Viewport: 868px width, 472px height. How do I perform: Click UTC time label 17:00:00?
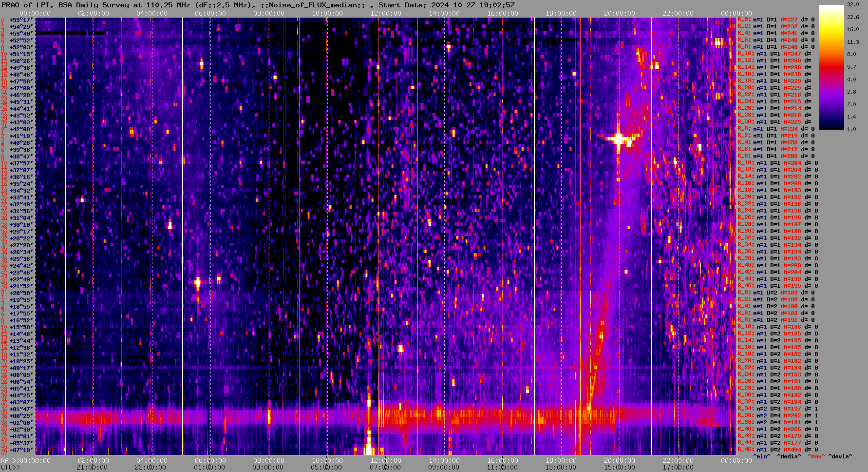[x=678, y=467]
